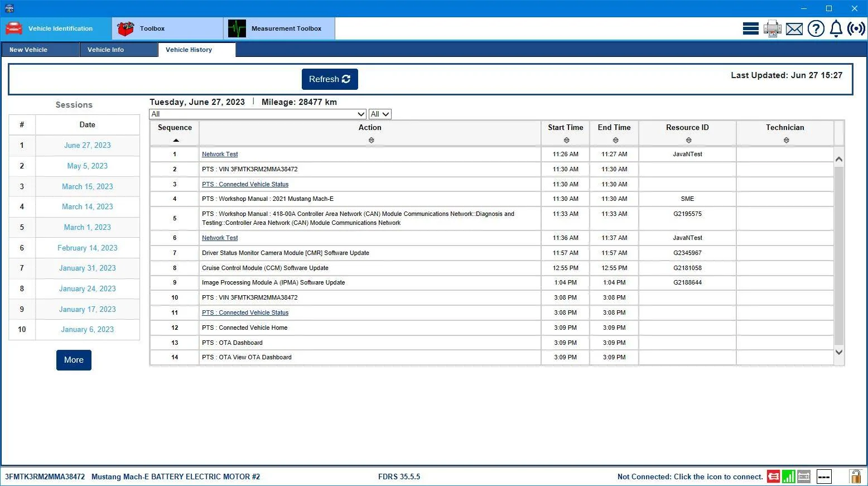Sort by Sequence using its arrow icon
The image size is (868, 486).
[x=176, y=140]
